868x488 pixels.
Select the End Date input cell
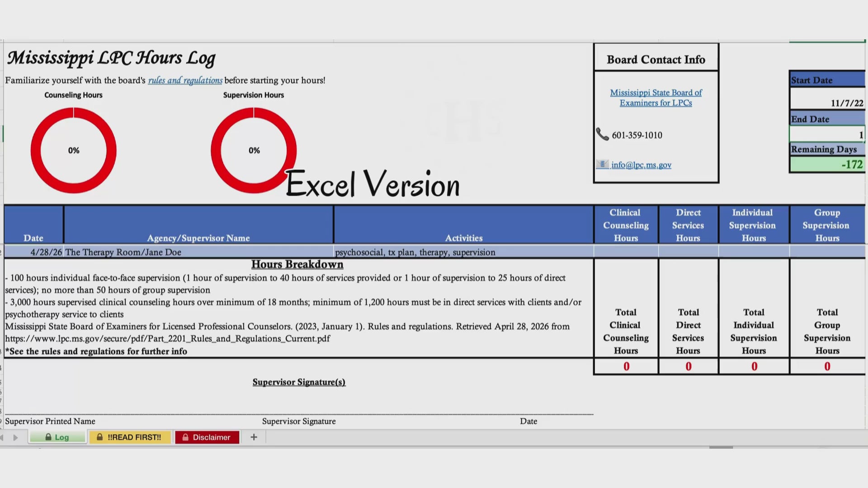click(x=827, y=135)
